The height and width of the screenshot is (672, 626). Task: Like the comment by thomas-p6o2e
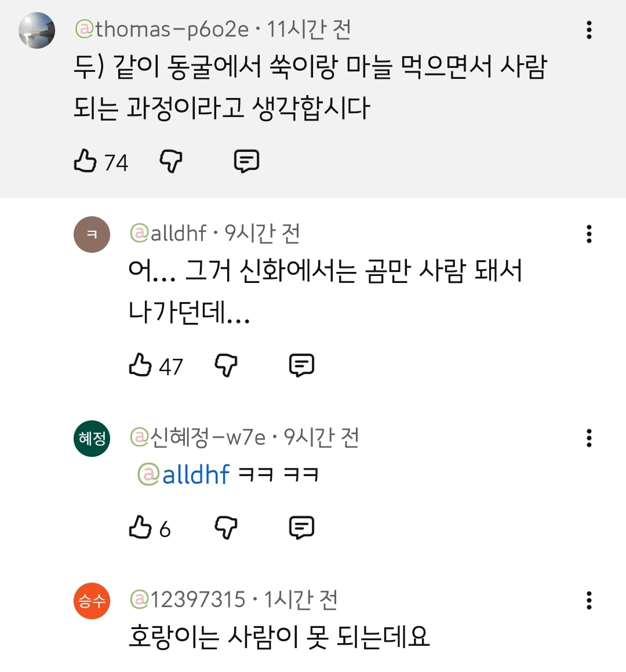click(85, 161)
